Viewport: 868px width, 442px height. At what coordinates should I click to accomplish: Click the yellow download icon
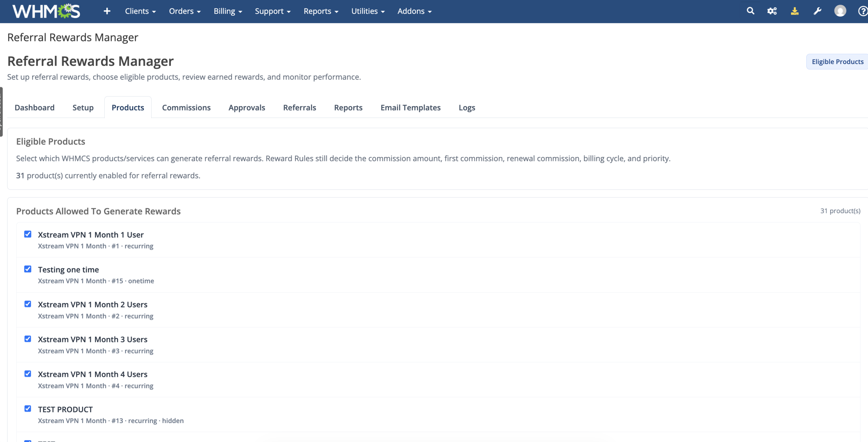coord(794,11)
